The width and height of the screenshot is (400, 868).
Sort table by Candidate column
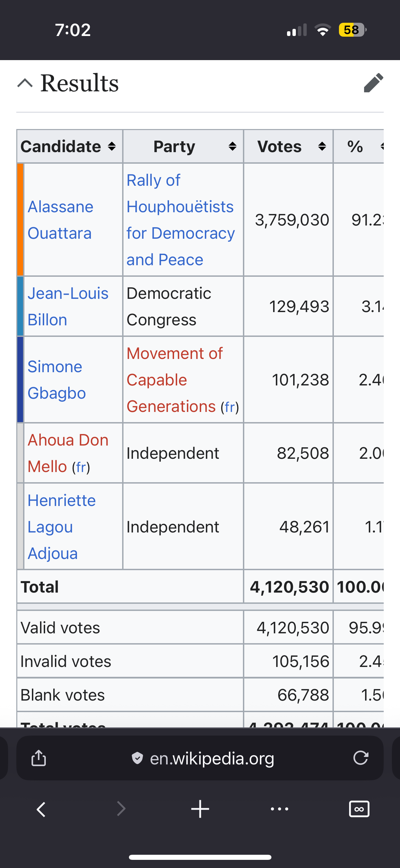point(112,147)
